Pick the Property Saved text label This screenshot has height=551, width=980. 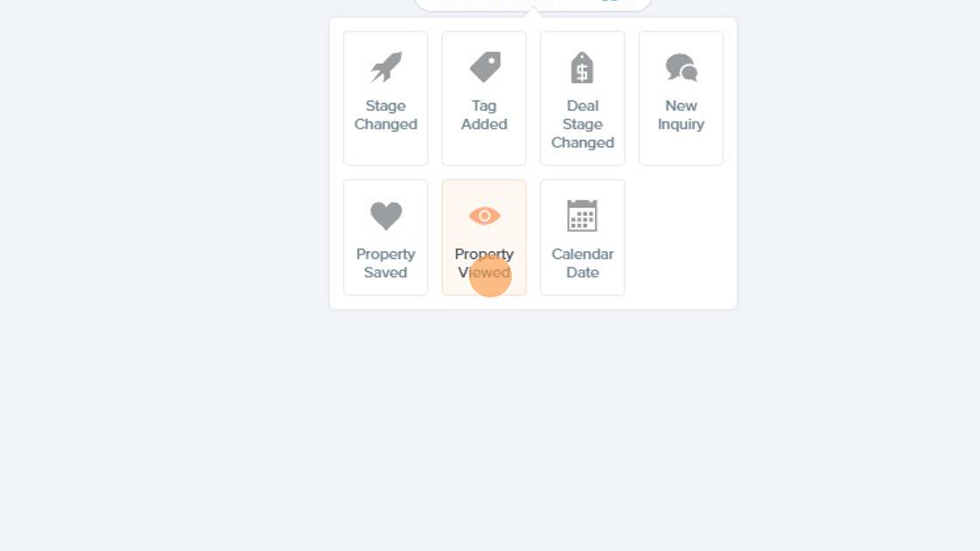386,263
